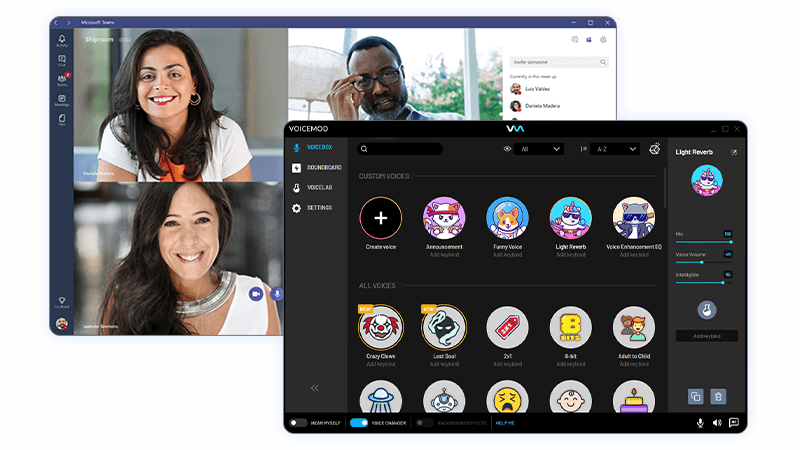Open the Voicebox tab in Voicemod
This screenshot has height=450, width=800.
(x=313, y=147)
